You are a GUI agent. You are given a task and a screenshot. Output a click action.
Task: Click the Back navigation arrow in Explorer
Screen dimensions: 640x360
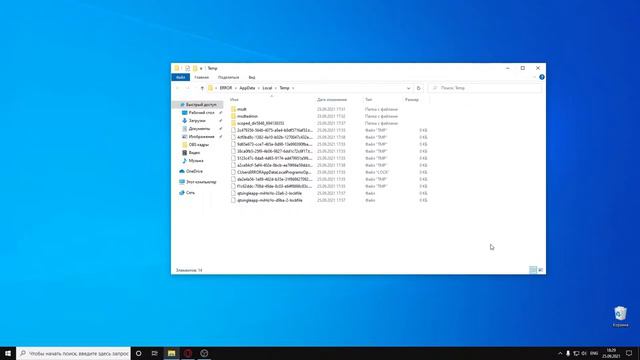click(178, 88)
